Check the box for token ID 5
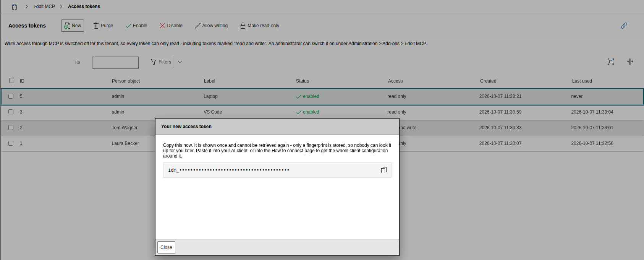 pos(11,96)
